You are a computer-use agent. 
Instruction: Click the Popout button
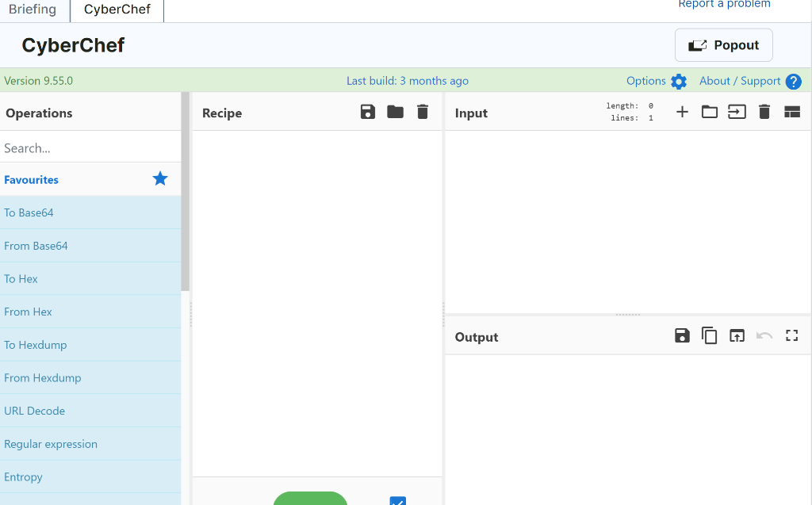(x=723, y=45)
